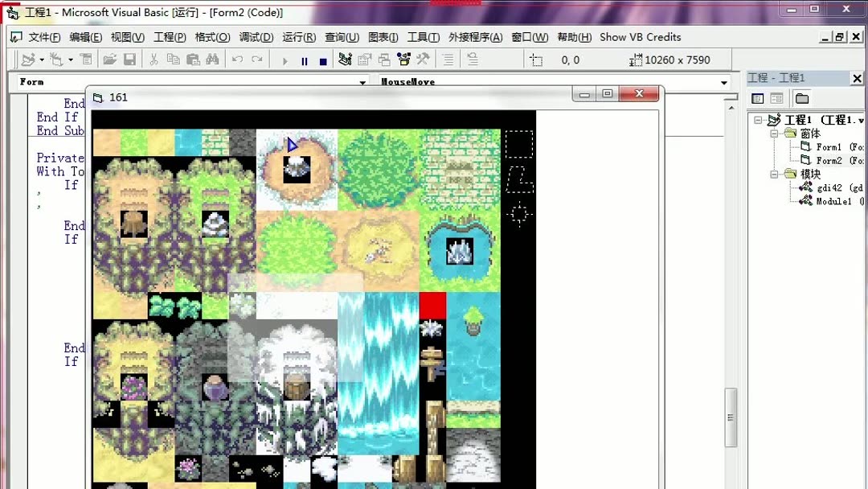Open the Properties Window toolbar icon

[x=363, y=60]
